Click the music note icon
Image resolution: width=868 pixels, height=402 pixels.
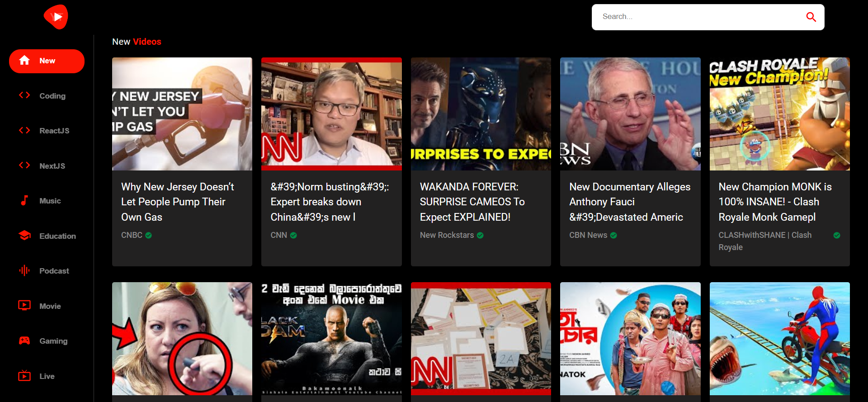[24, 200]
